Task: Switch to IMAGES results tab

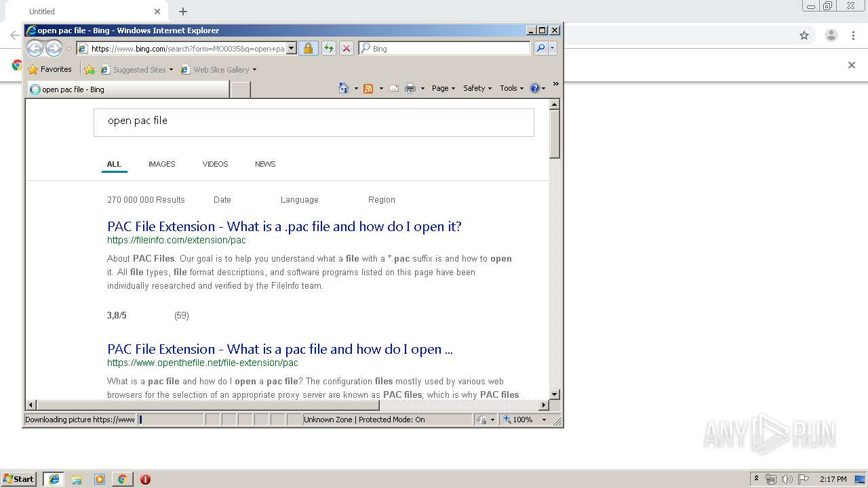Action: (x=161, y=164)
